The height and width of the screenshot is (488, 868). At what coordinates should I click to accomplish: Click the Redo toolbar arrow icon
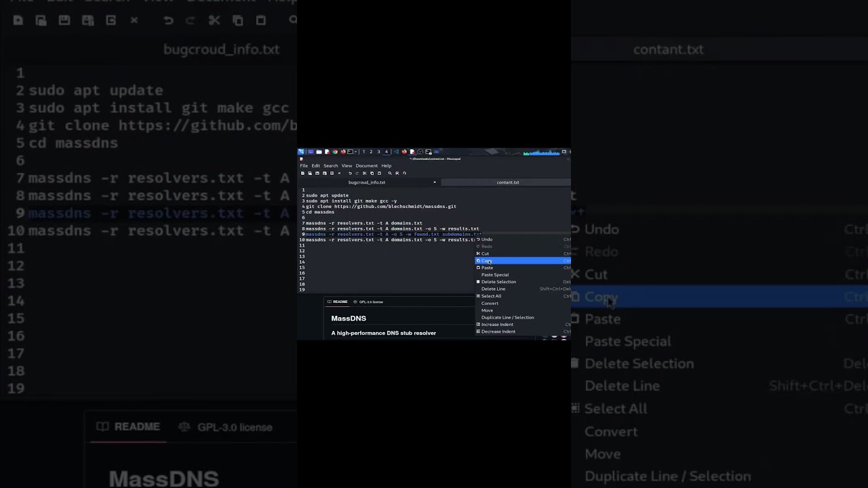(357, 174)
